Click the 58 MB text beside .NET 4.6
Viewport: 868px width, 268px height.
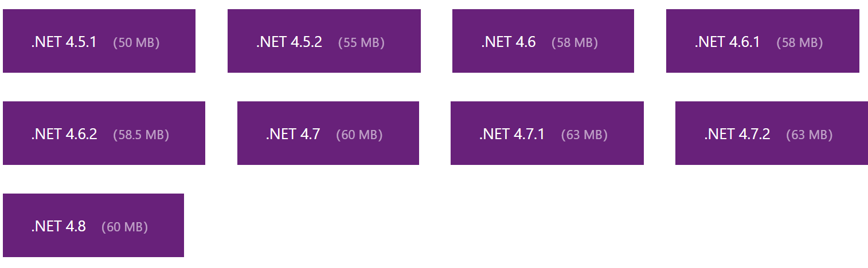(x=574, y=43)
